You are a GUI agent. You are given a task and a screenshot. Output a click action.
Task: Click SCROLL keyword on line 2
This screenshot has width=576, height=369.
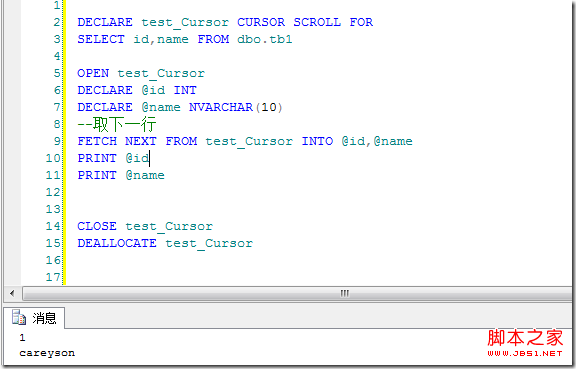click(317, 22)
